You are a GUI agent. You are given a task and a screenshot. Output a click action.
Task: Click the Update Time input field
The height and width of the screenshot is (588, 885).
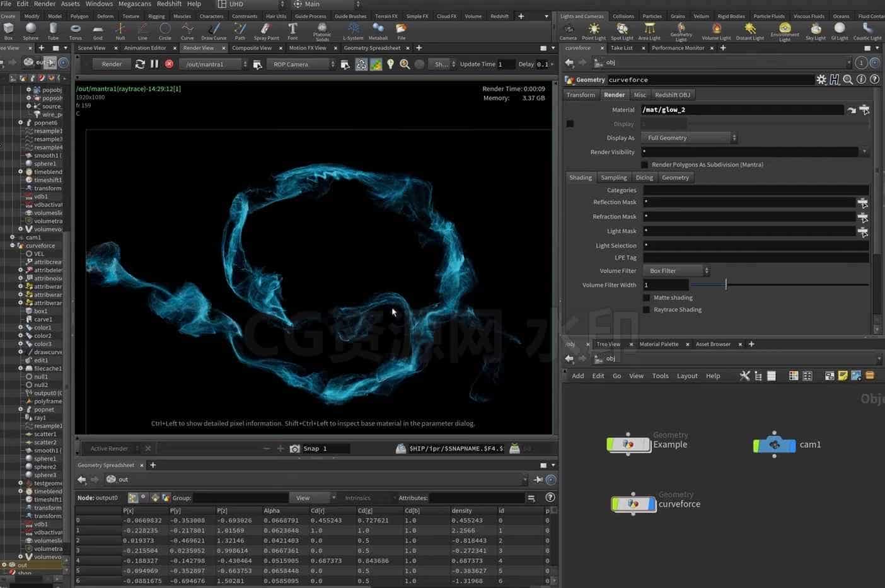click(x=506, y=64)
